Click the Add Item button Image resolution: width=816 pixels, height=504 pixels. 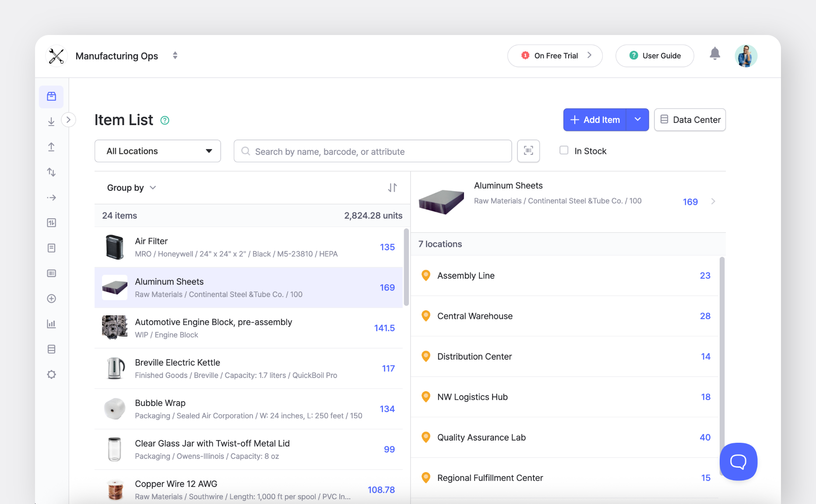[595, 119]
